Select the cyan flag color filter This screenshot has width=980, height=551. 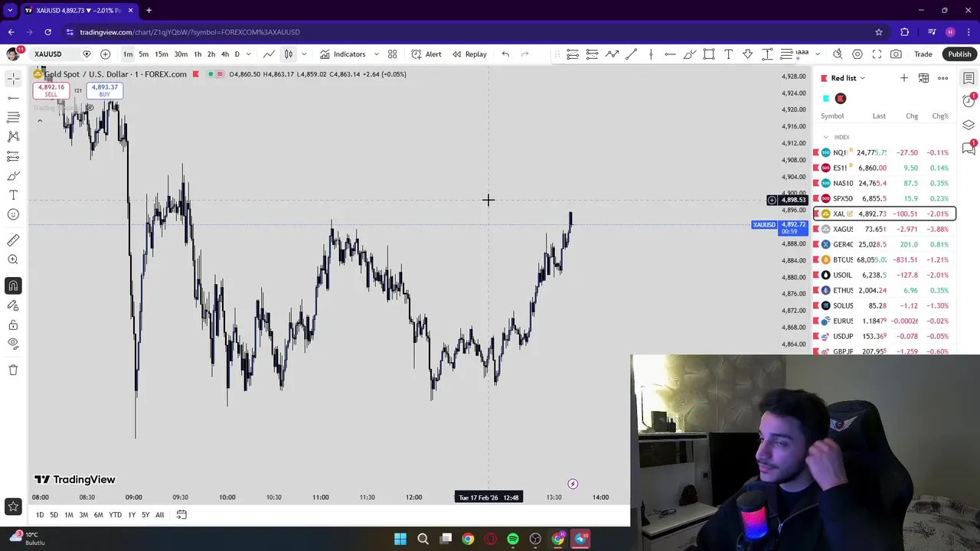(825, 99)
